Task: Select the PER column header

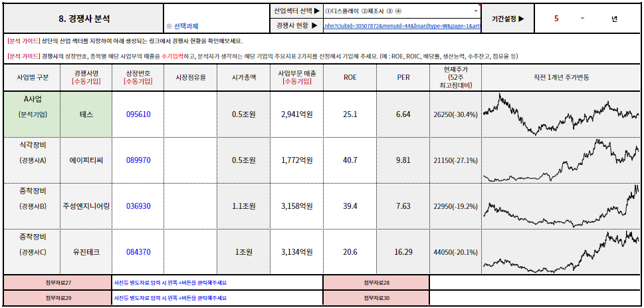Action: point(403,77)
